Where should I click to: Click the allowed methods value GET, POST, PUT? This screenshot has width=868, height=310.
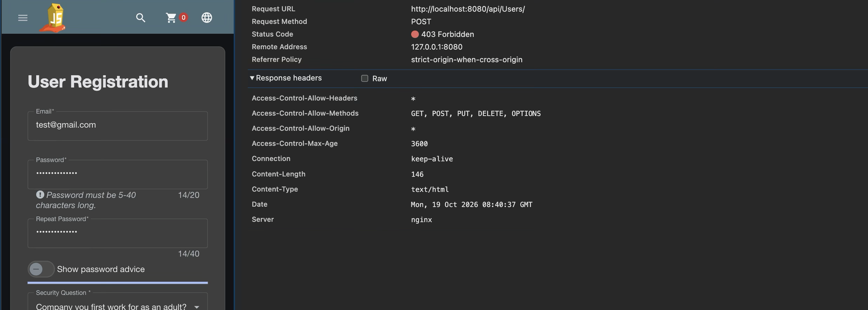(x=476, y=113)
